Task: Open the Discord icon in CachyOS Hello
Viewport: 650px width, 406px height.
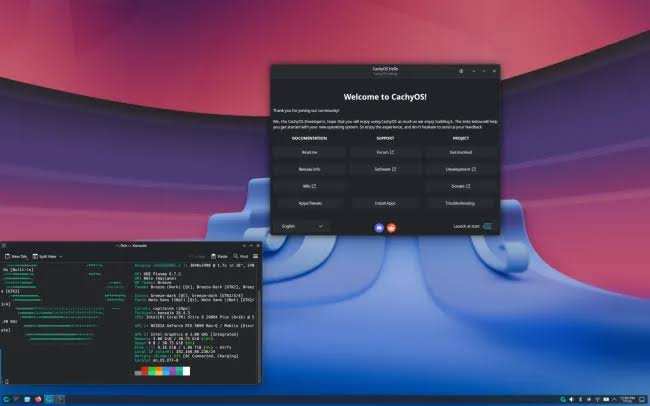Action: tap(379, 227)
